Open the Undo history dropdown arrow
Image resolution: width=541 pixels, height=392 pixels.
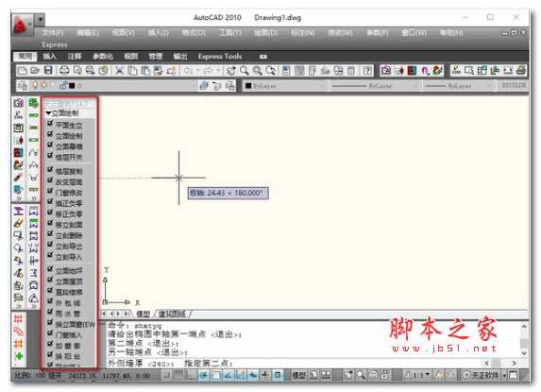point(198,71)
